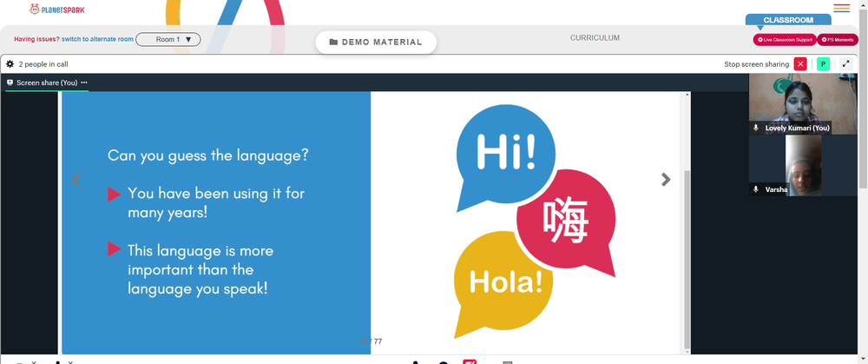Enter fullscreen with the expand arrows icon
This screenshot has height=364, width=868.
pos(845,63)
